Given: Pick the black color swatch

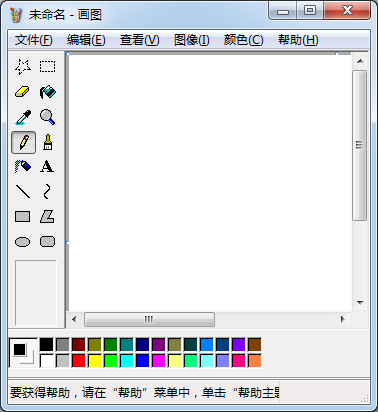Looking at the screenshot, I should [46, 345].
